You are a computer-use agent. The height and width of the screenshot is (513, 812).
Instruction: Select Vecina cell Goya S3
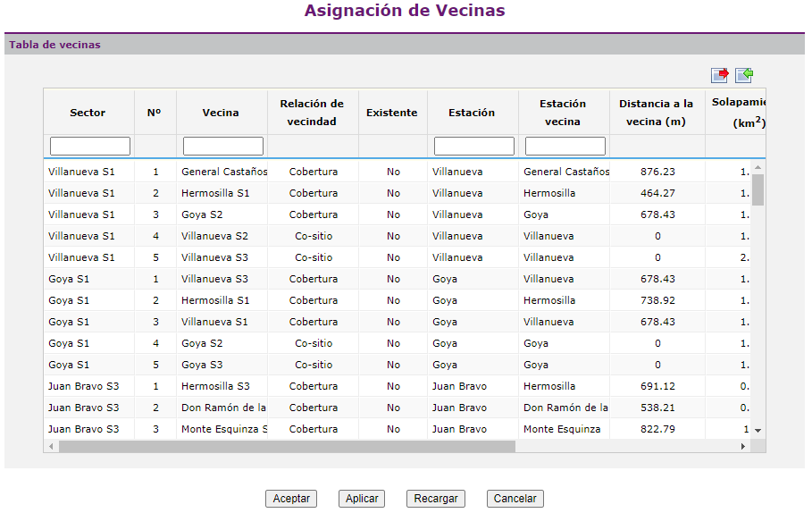point(202,365)
